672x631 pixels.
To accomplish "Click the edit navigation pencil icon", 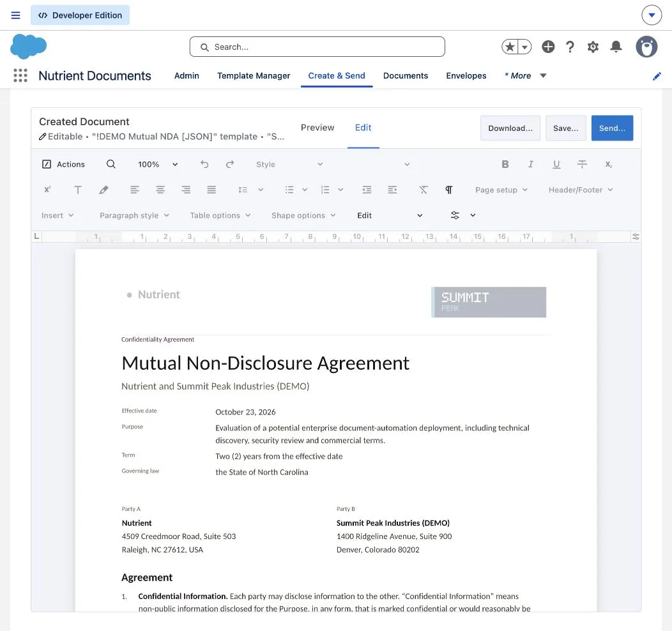I will [657, 76].
